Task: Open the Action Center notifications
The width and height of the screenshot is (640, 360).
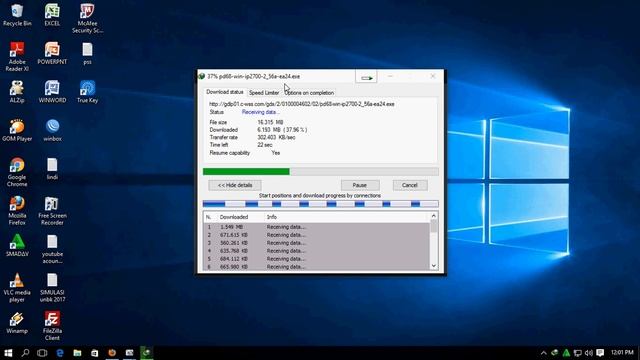Action: 600,353
